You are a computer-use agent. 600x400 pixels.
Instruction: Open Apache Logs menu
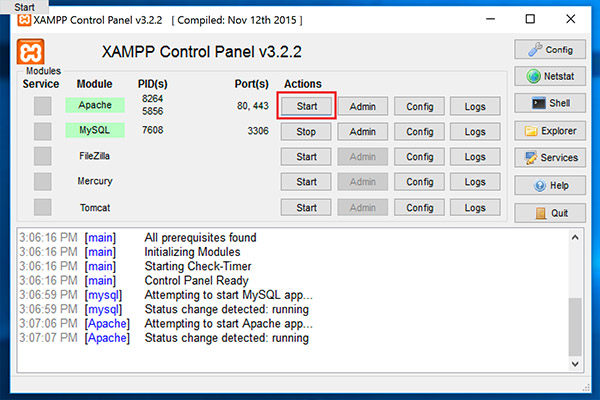[475, 106]
